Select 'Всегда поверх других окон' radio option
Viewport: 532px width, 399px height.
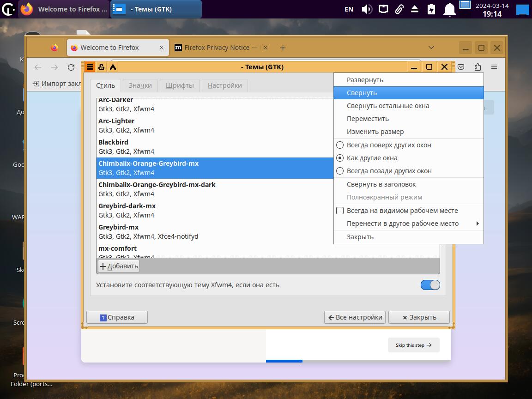point(340,145)
